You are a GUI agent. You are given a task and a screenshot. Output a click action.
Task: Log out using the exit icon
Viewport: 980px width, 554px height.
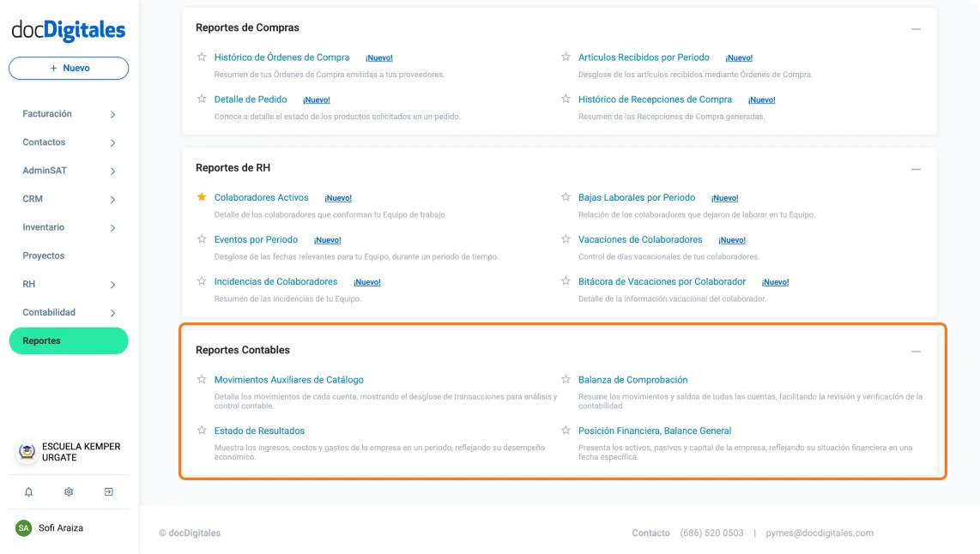(108, 491)
